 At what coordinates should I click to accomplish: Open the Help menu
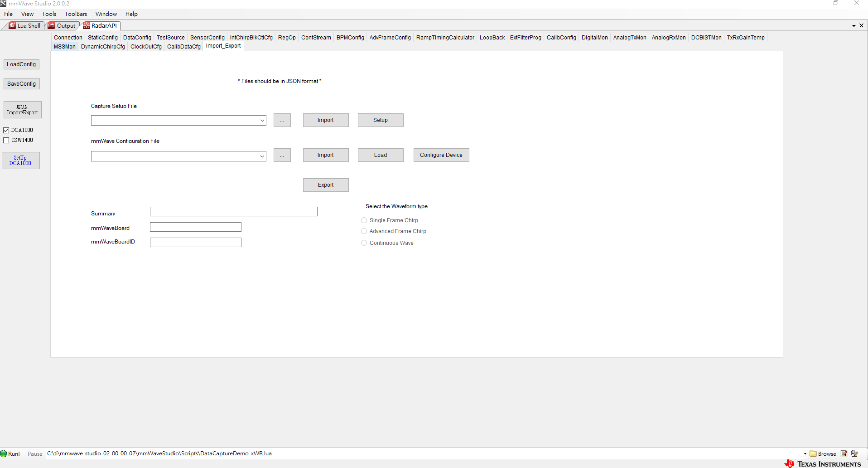pyautogui.click(x=132, y=14)
